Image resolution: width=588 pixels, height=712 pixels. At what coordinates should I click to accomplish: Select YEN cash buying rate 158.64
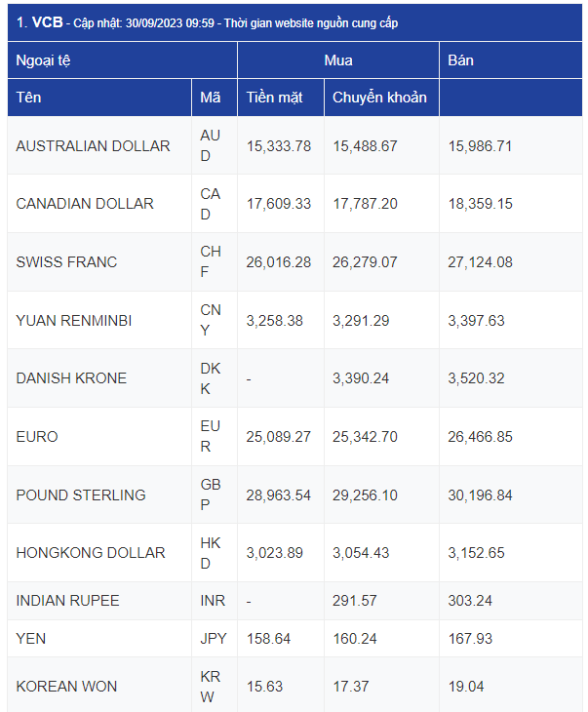tap(268, 639)
